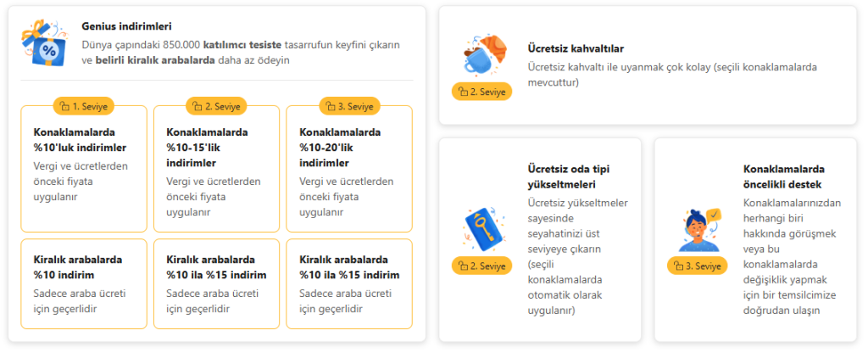Click 3. Seviye badge under support agent
This screenshot has width=868, height=353.
[x=698, y=266]
